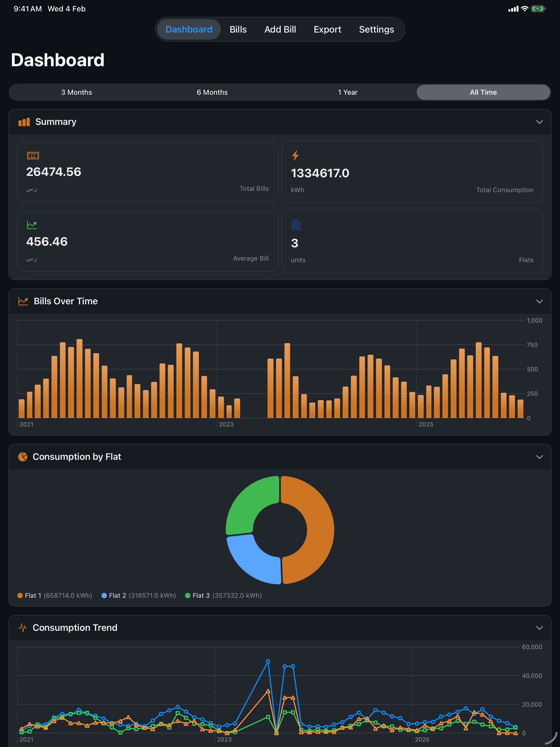
Task: Select the 1 Year time range
Action: [348, 92]
